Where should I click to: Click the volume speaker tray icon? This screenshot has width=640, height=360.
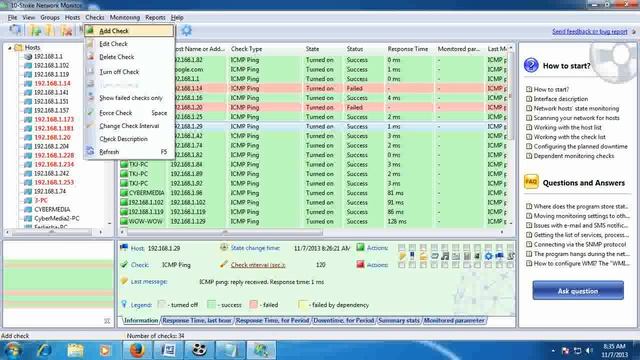589,351
